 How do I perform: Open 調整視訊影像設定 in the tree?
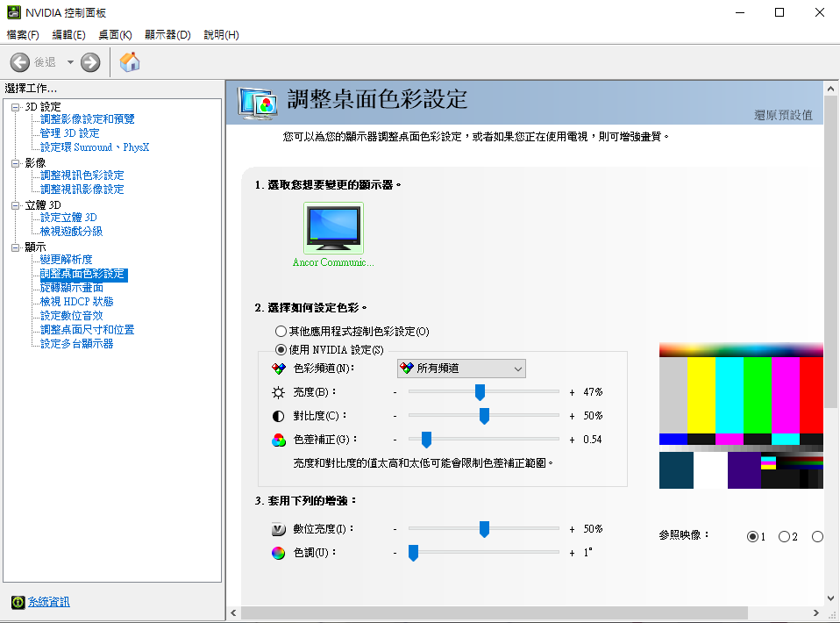tap(82, 190)
